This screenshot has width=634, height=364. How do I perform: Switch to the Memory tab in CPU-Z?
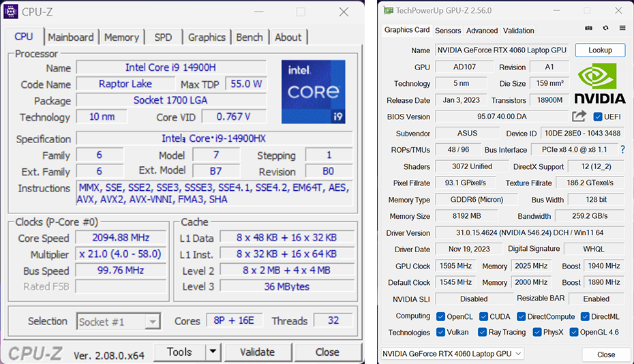coord(121,37)
